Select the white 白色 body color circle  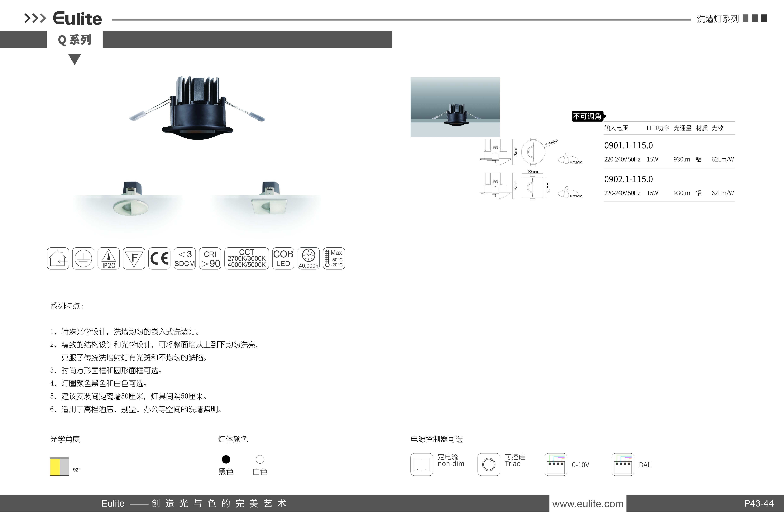pyautogui.click(x=260, y=459)
